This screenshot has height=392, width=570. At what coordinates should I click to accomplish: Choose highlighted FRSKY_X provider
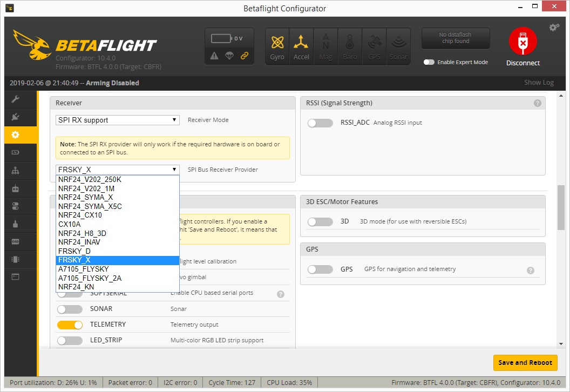(118, 260)
